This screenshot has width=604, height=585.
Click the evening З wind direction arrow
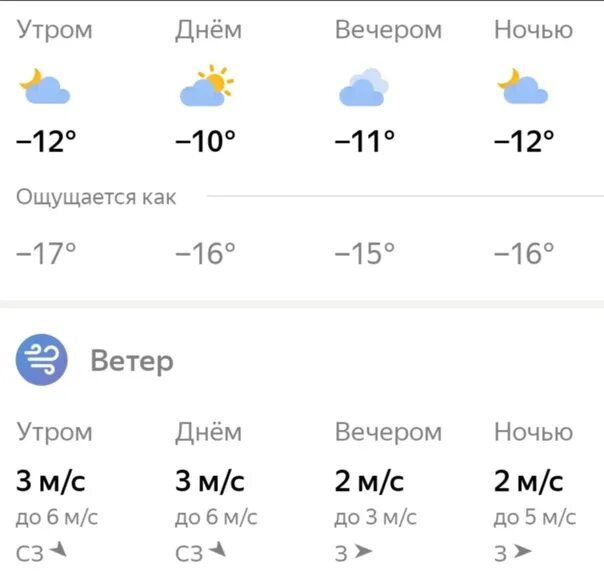(x=363, y=551)
